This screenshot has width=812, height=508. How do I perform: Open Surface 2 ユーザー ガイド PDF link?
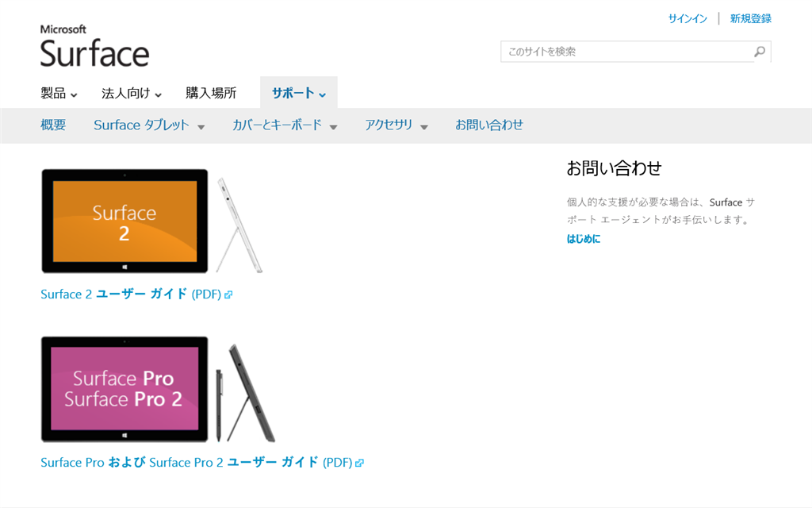point(132,294)
